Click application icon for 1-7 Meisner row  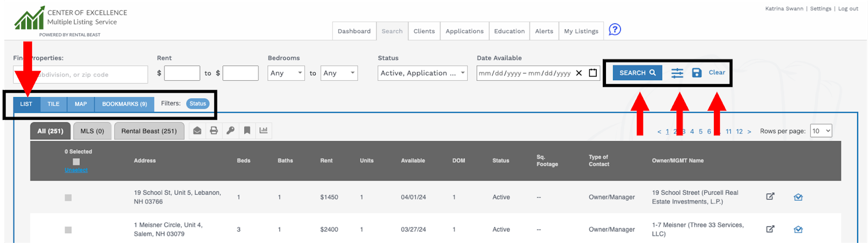click(798, 229)
